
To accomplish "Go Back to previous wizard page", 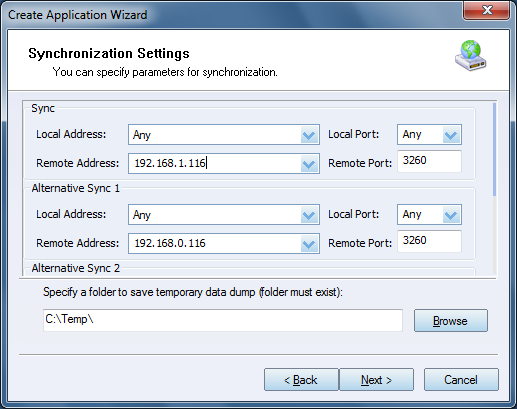I will pyautogui.click(x=301, y=380).
